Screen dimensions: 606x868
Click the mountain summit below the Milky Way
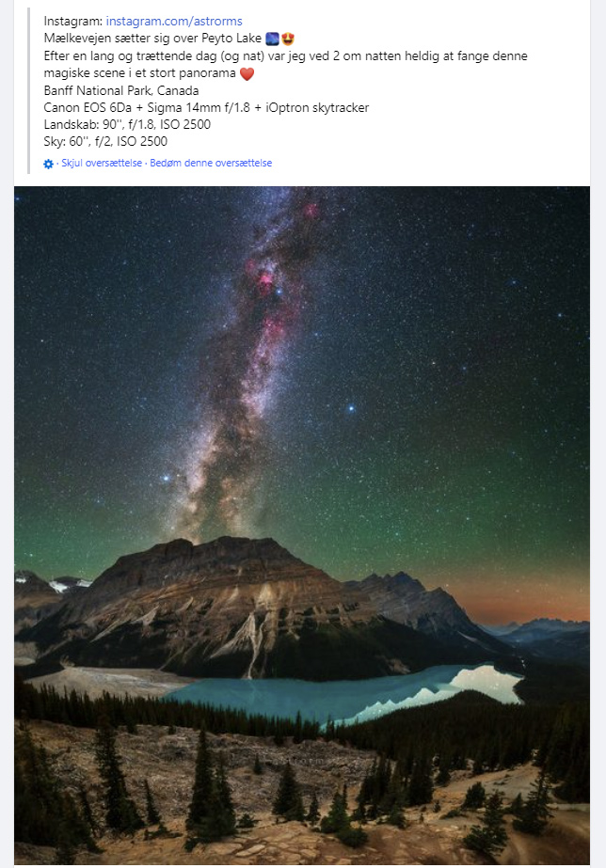pos(221,545)
